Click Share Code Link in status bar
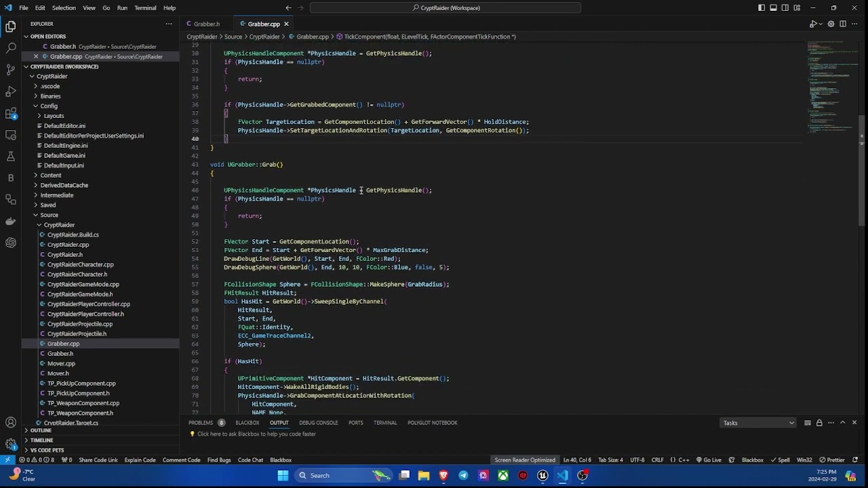This screenshot has height=488, width=868. click(98, 460)
